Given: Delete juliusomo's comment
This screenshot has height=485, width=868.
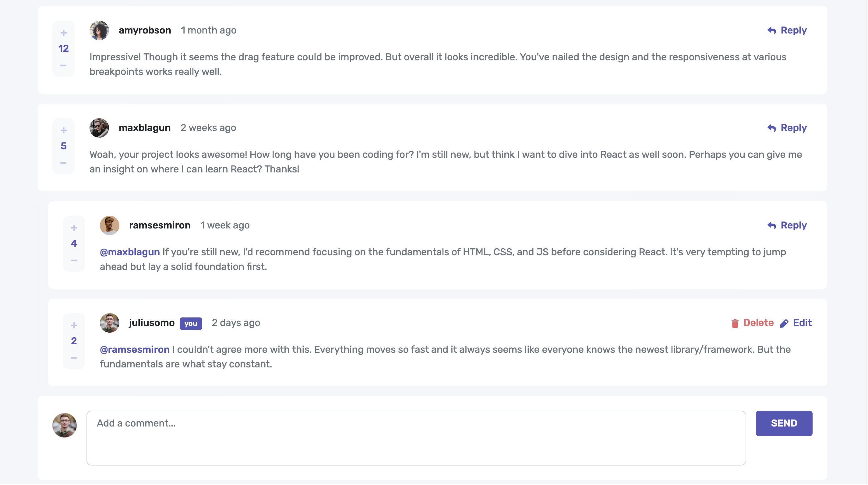Looking at the screenshot, I should [x=752, y=323].
